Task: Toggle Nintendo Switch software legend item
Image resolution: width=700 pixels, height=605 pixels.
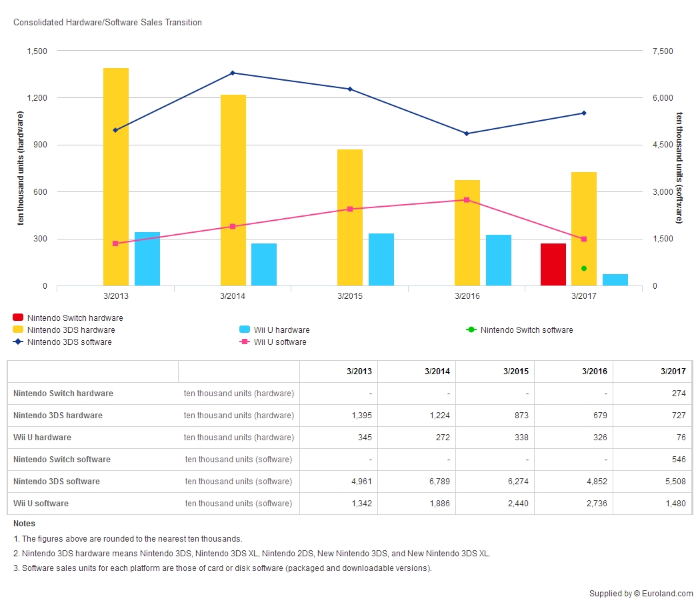Action: (519, 330)
